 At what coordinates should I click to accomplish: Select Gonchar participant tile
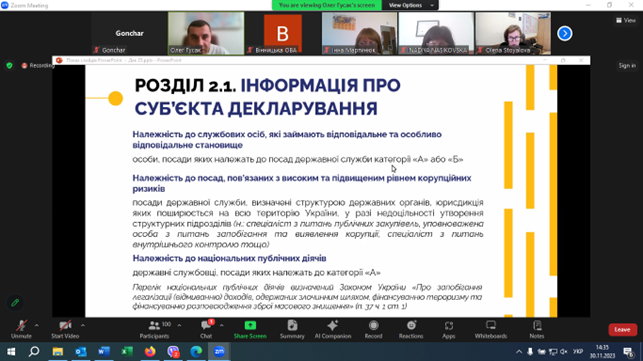pos(129,33)
